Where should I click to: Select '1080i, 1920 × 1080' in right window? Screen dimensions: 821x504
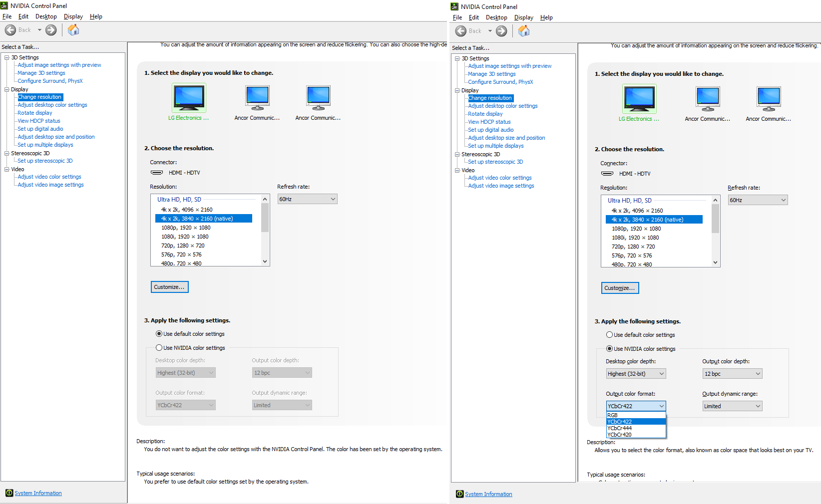tap(654, 238)
